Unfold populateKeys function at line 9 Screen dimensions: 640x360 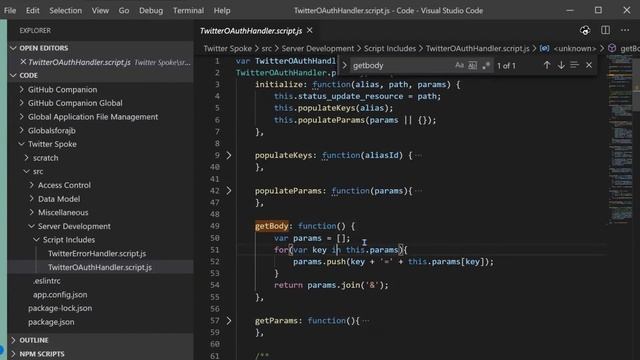click(x=229, y=156)
